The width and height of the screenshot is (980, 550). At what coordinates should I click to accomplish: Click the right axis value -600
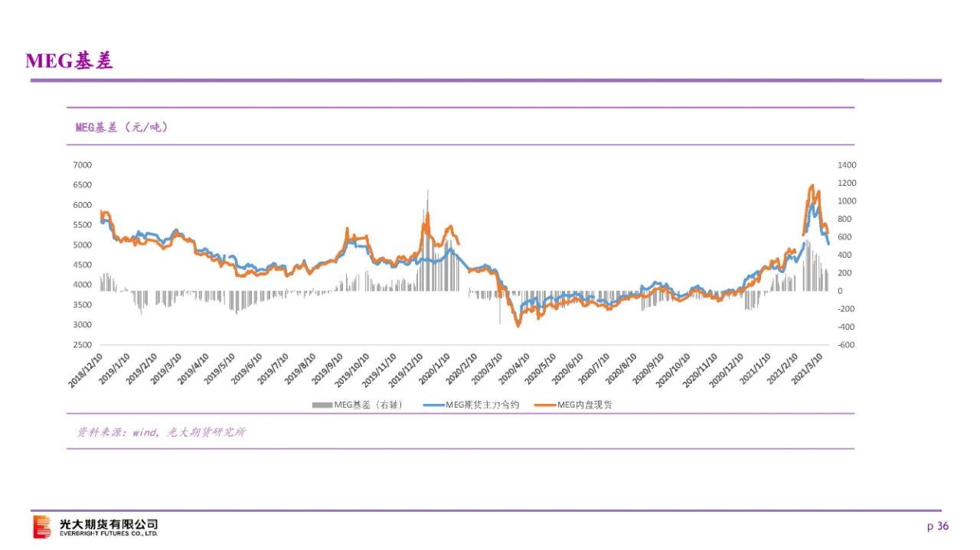(846, 345)
